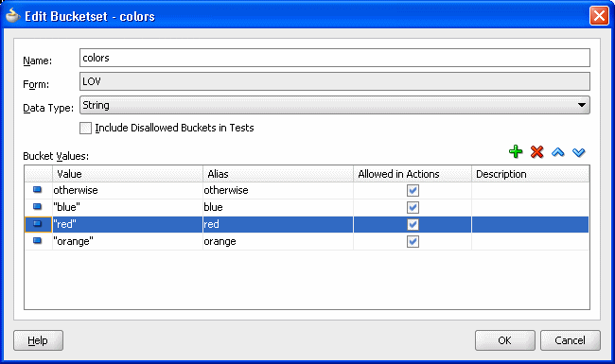615x364 pixels.
Task: Click the OK button
Action: point(505,340)
